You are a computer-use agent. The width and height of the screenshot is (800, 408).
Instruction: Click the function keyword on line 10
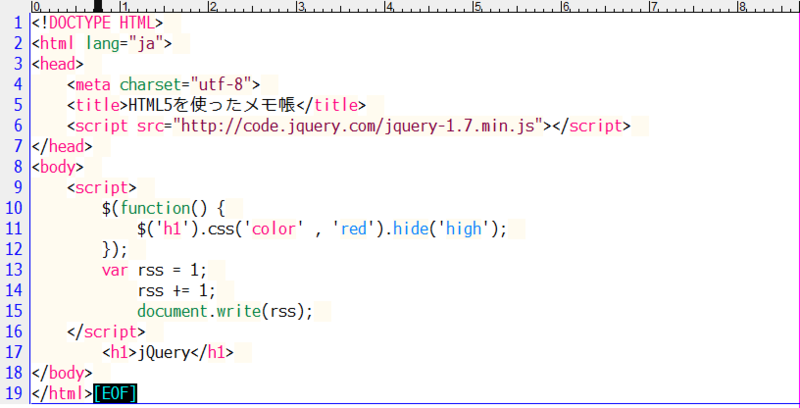pyautogui.click(x=155, y=209)
